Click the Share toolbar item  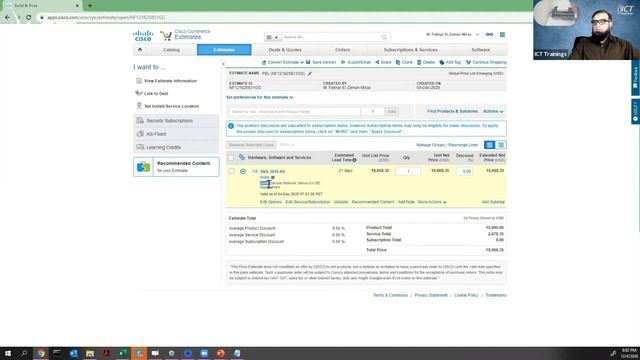[383, 62]
